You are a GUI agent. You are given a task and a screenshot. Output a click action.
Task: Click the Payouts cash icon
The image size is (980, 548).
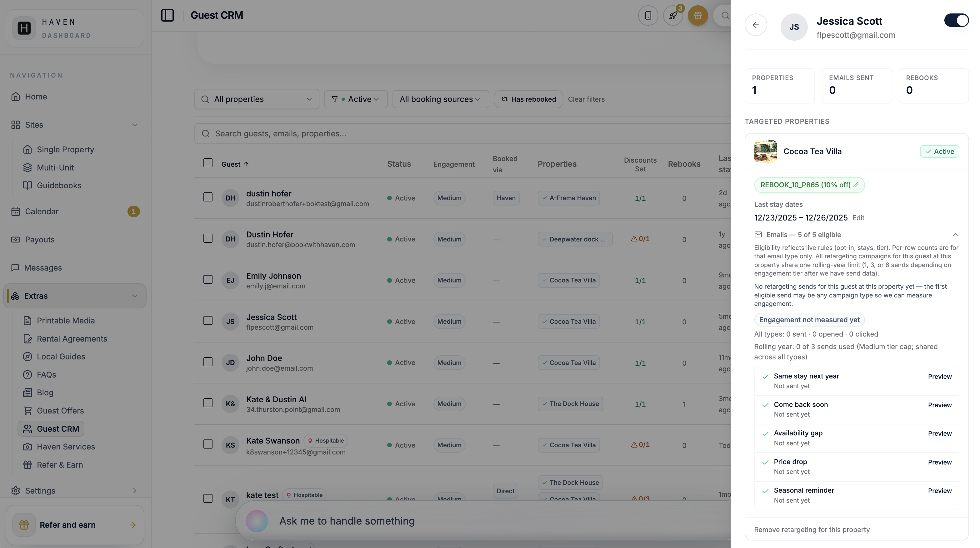tap(16, 240)
